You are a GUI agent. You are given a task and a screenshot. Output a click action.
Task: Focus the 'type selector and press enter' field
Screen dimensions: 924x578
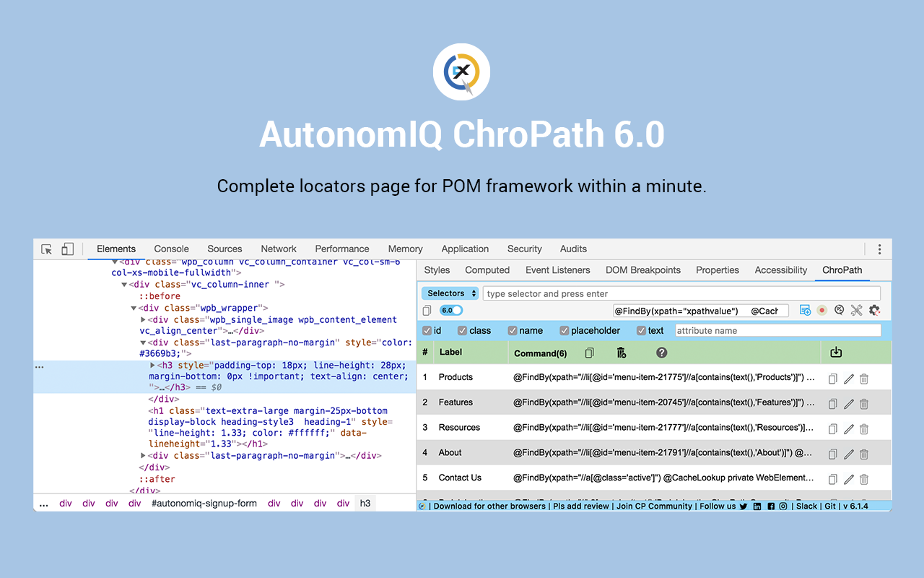coord(682,293)
